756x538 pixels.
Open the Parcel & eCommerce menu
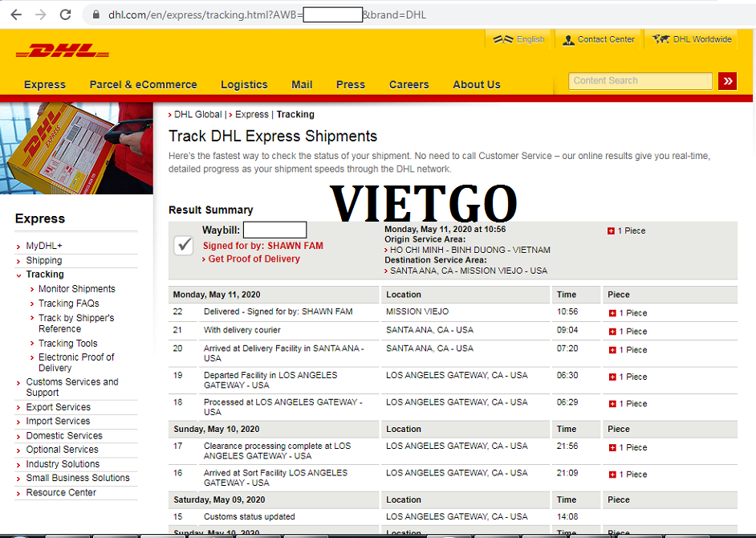pyautogui.click(x=143, y=85)
